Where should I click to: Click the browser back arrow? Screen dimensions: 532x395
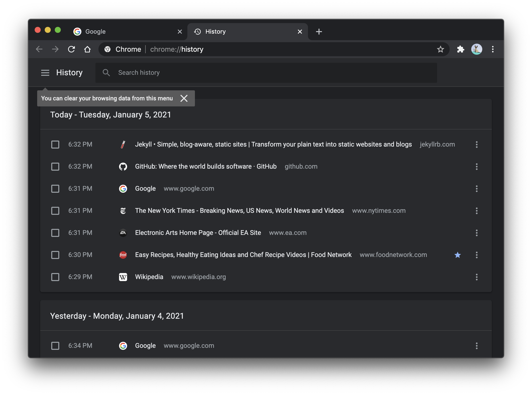[39, 49]
